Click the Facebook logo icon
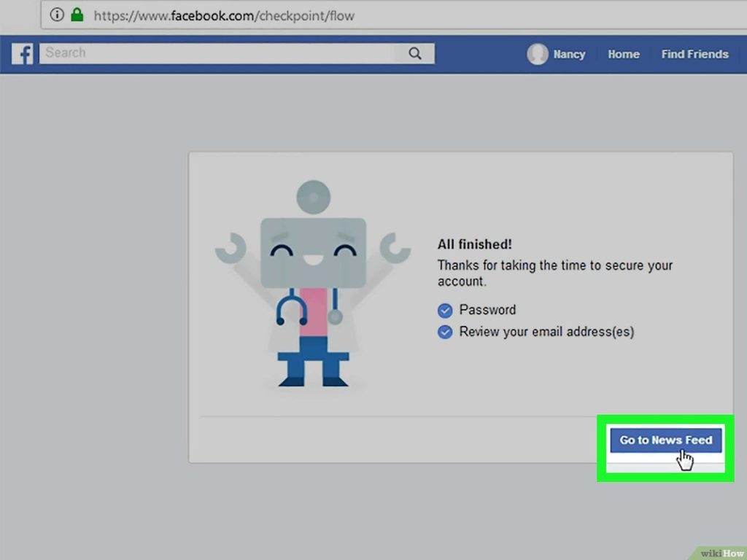 pos(23,54)
